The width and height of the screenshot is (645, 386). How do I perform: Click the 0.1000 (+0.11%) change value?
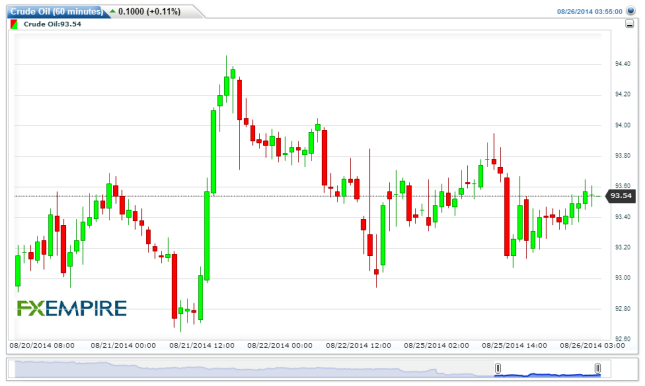pyautogui.click(x=149, y=12)
